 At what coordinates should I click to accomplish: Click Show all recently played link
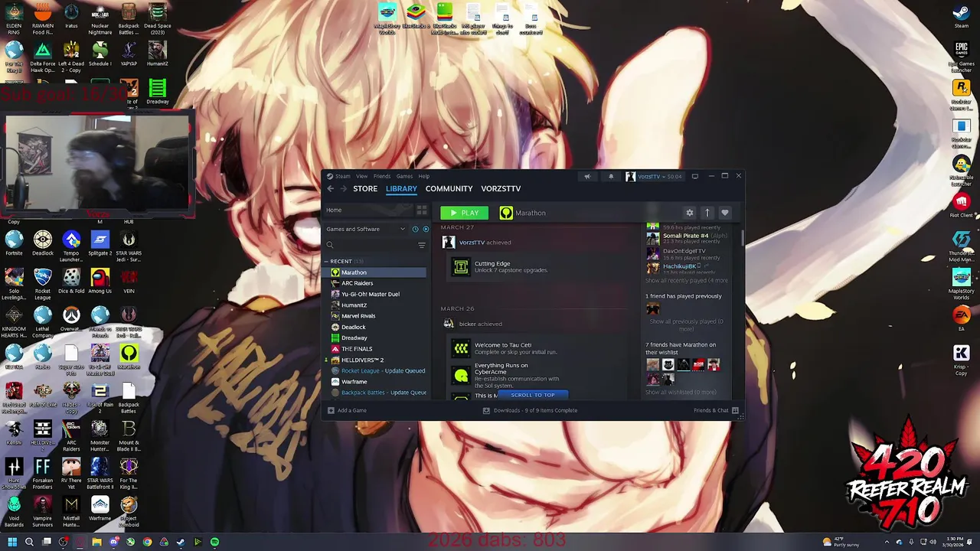[x=686, y=280]
